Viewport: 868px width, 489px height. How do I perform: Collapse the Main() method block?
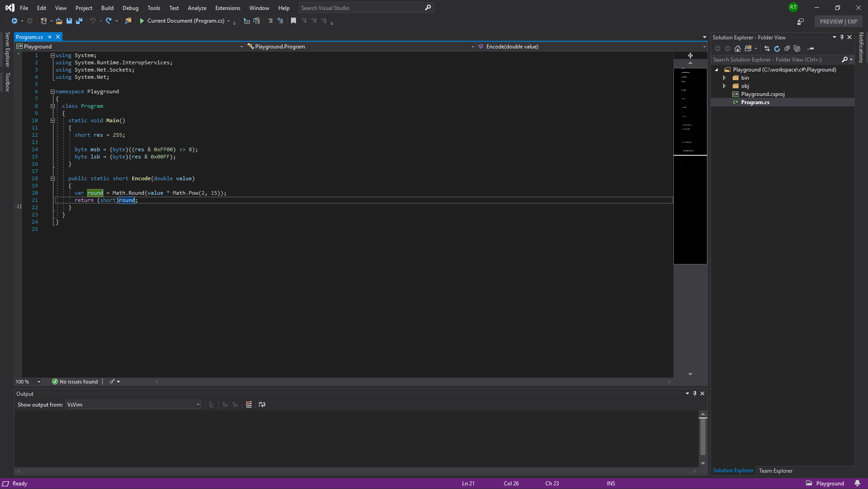click(52, 120)
